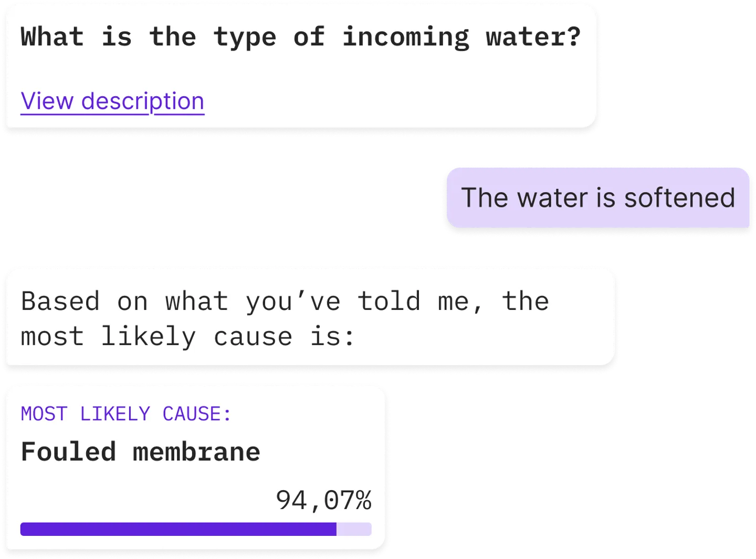This screenshot has width=756, height=559.
Task: Click the unfilled light end of progress bar
Action: point(354,529)
